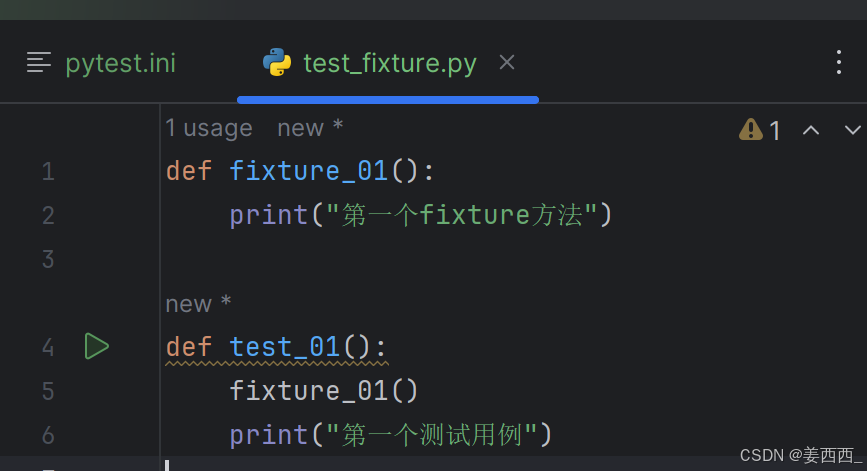Click the Python logo on test_fixture.py tab
The height and width of the screenshot is (471, 867).
click(277, 62)
